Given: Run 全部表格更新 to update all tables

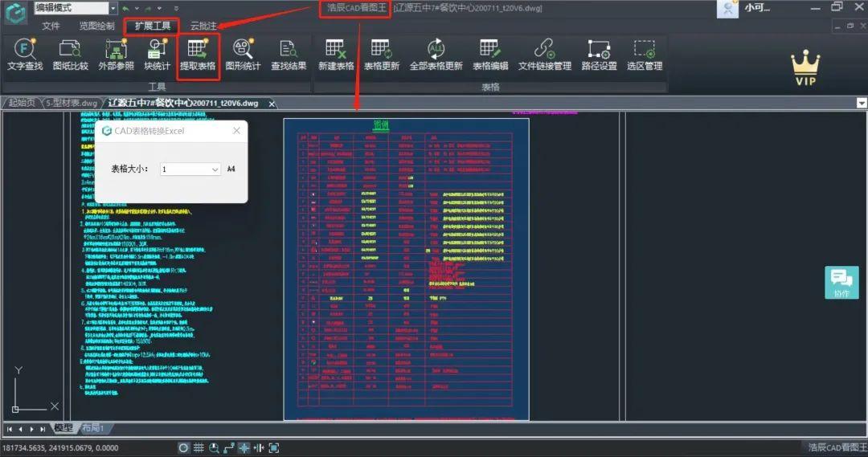Looking at the screenshot, I should 436,55.
